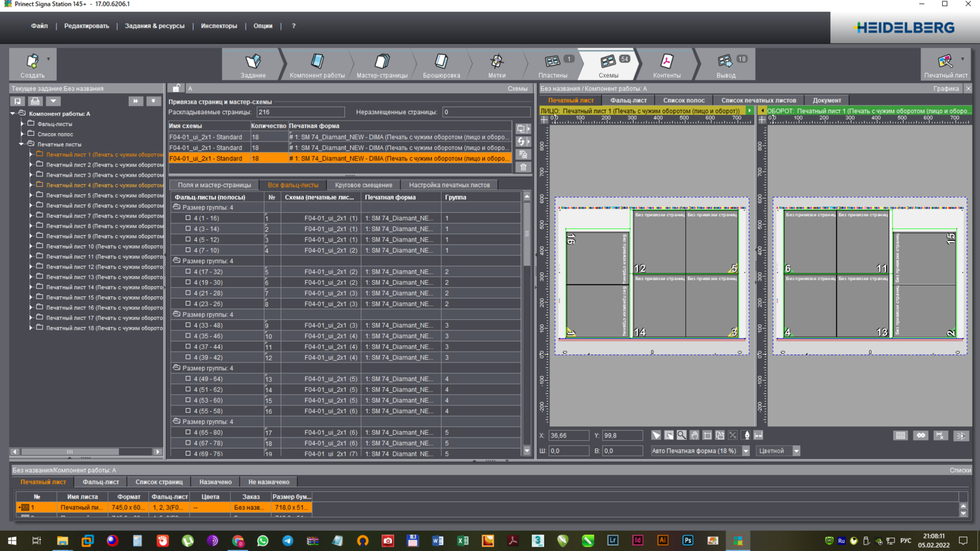The width and height of the screenshot is (980, 551).
Task: Tick the checkbox for fold sheet 4 (17 - 32)
Action: [188, 272]
